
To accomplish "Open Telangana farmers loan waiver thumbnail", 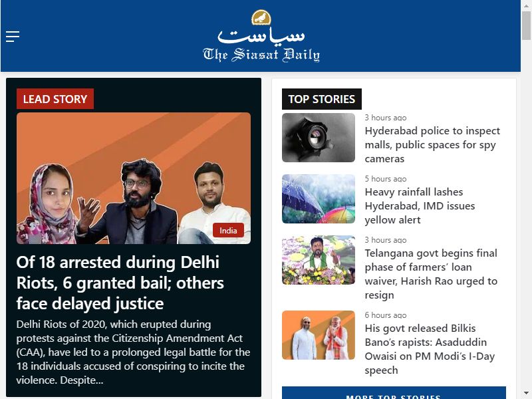I will [319, 260].
